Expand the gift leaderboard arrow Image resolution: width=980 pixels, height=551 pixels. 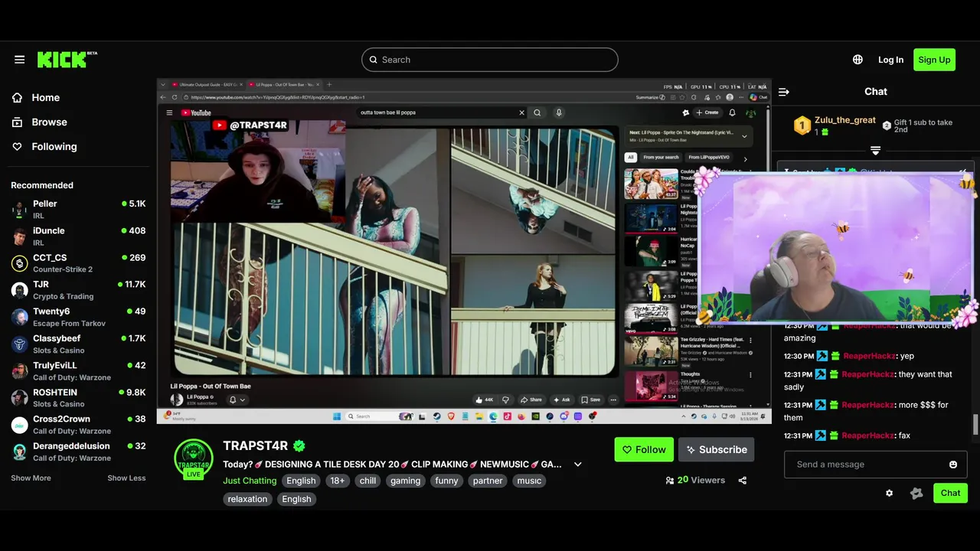coord(876,151)
